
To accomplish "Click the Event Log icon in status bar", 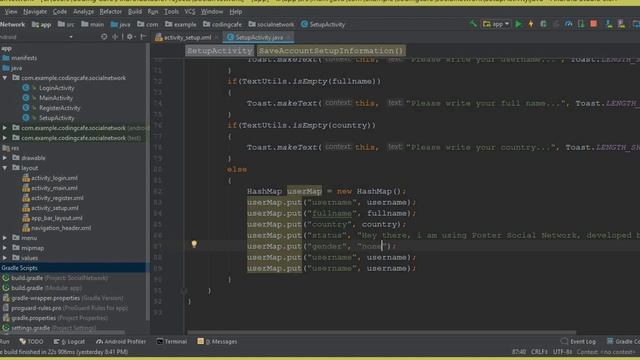I will click(x=564, y=341).
